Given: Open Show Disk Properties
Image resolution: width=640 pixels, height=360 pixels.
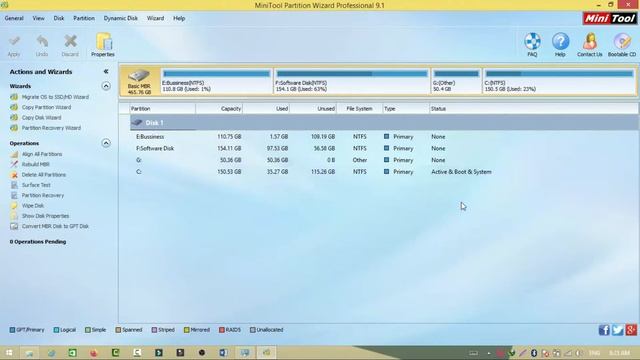Looking at the screenshot, I should click(x=45, y=216).
